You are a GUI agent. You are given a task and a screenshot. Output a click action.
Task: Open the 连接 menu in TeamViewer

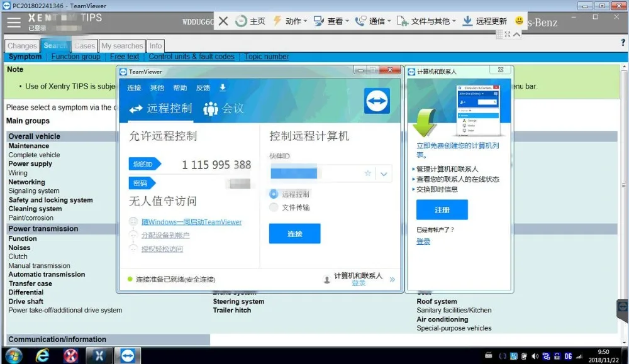(134, 88)
